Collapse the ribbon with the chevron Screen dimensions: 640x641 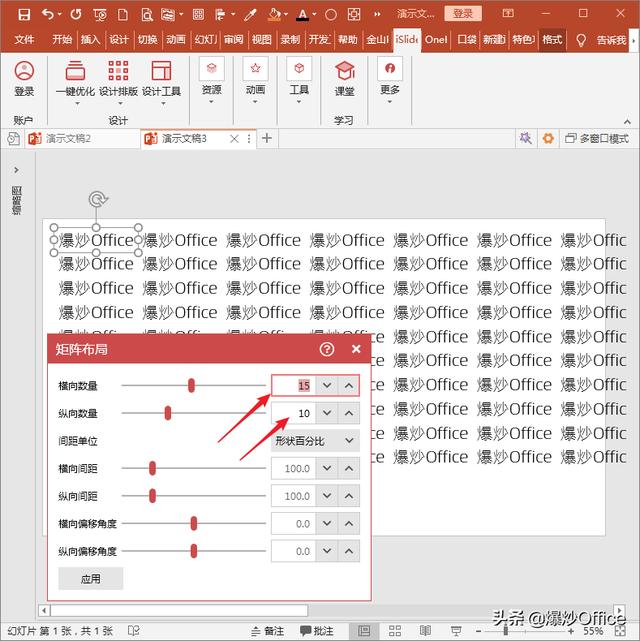tap(627, 121)
